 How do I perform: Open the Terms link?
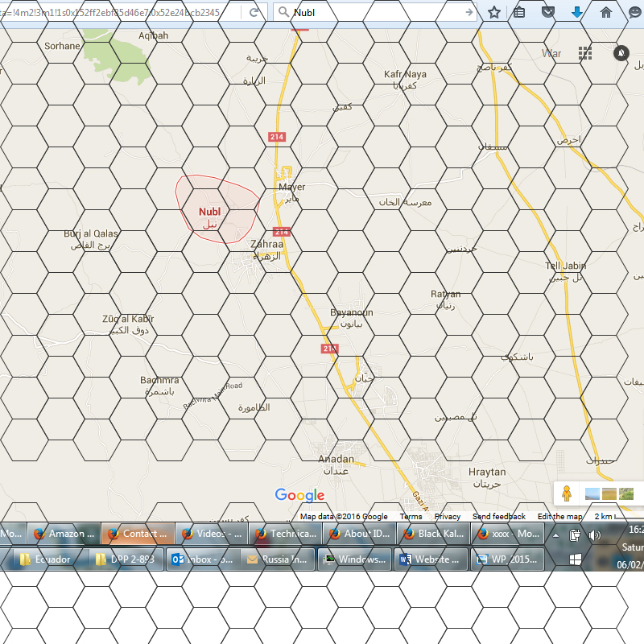click(411, 516)
